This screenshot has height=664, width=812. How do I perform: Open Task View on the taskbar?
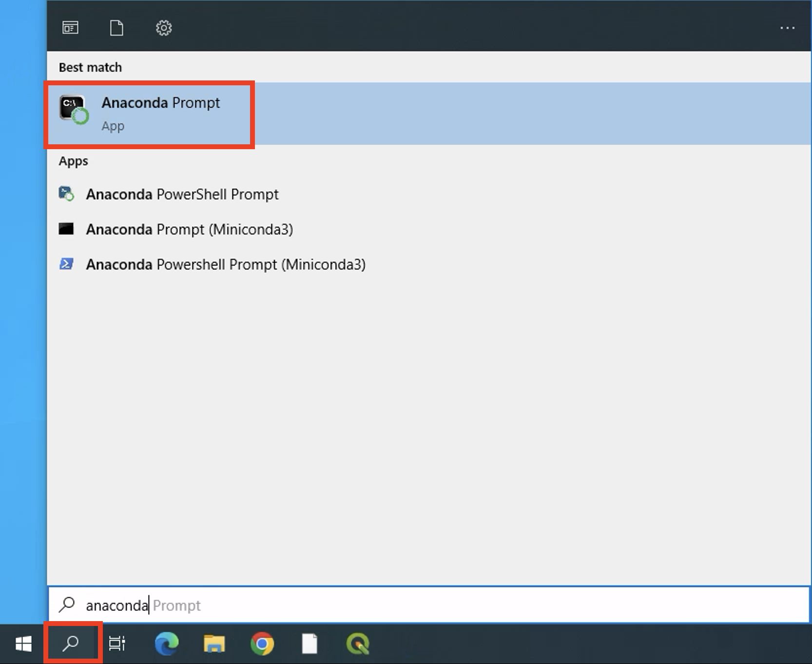click(x=117, y=644)
